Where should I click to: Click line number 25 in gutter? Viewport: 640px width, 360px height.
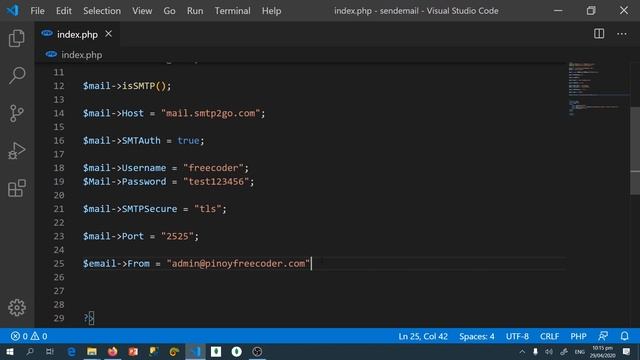(x=59, y=263)
